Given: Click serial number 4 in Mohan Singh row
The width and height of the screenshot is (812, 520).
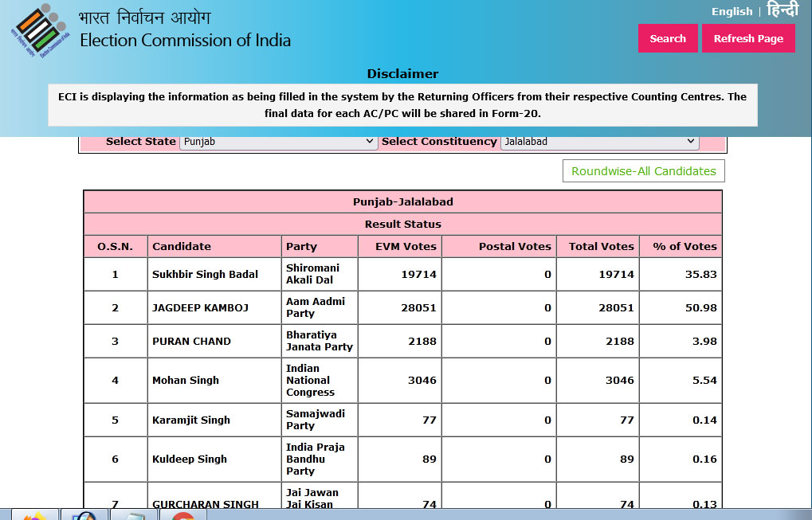Looking at the screenshot, I should (115, 381).
